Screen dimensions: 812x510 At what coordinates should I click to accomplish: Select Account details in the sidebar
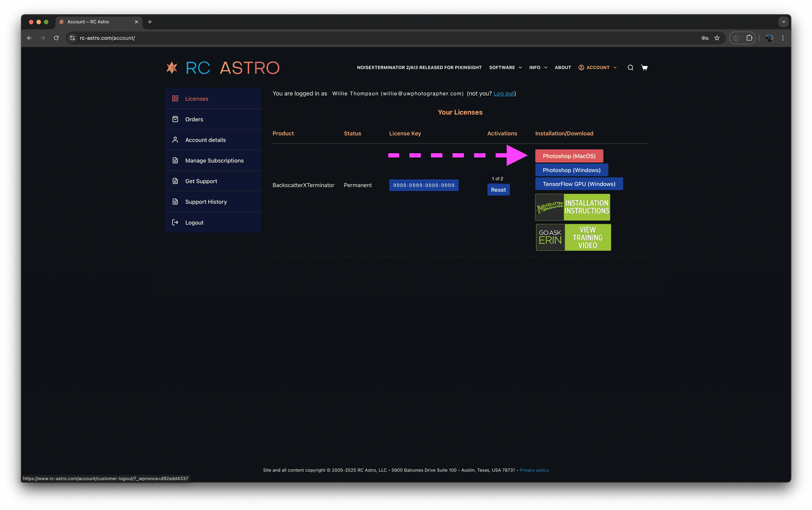[213, 140]
